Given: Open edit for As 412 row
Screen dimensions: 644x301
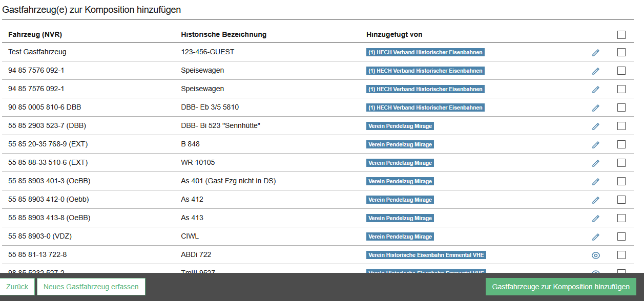Looking at the screenshot, I should pos(595,200).
